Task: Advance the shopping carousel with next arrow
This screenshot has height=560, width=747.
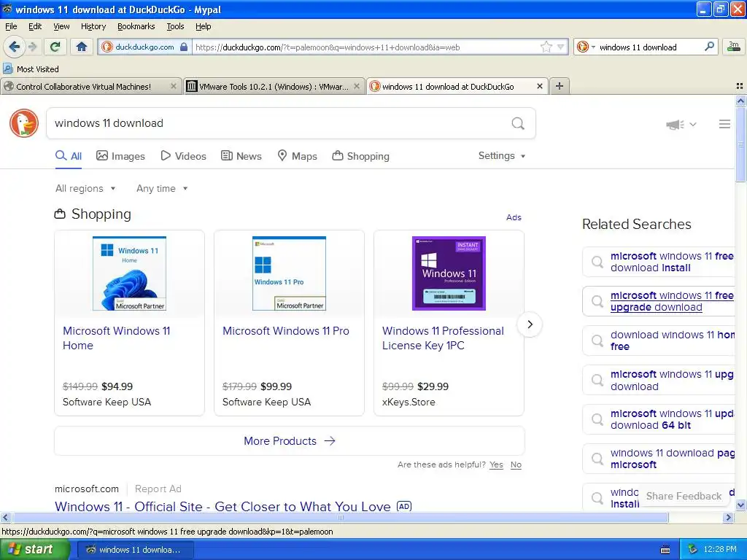Action: click(x=530, y=324)
